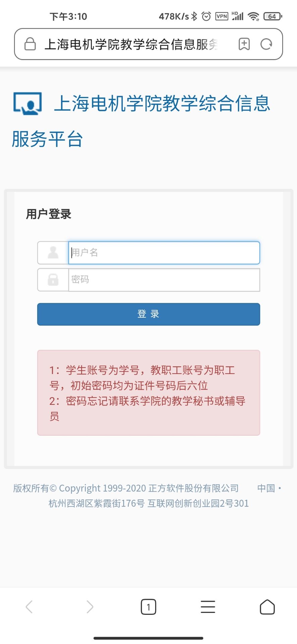Click the 用户名 username input field
This screenshot has width=297, height=644.
tap(164, 253)
